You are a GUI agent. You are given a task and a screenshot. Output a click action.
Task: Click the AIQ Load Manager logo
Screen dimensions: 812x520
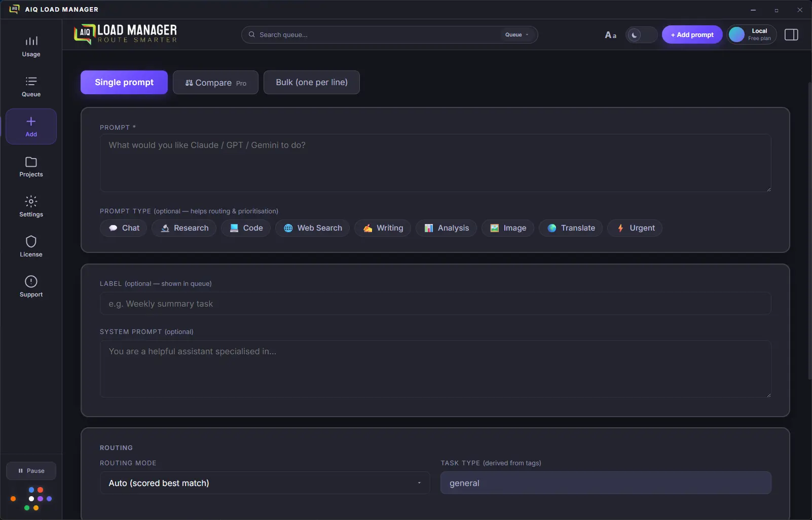pos(126,34)
